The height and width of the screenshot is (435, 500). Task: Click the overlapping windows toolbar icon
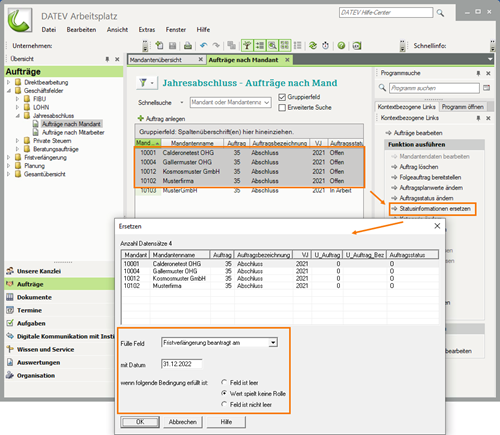(x=231, y=45)
